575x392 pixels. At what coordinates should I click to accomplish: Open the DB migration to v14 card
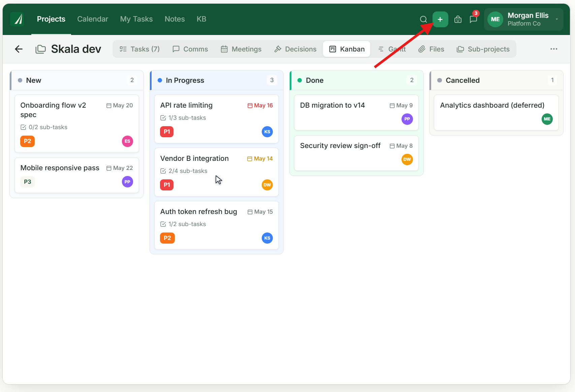point(356,112)
